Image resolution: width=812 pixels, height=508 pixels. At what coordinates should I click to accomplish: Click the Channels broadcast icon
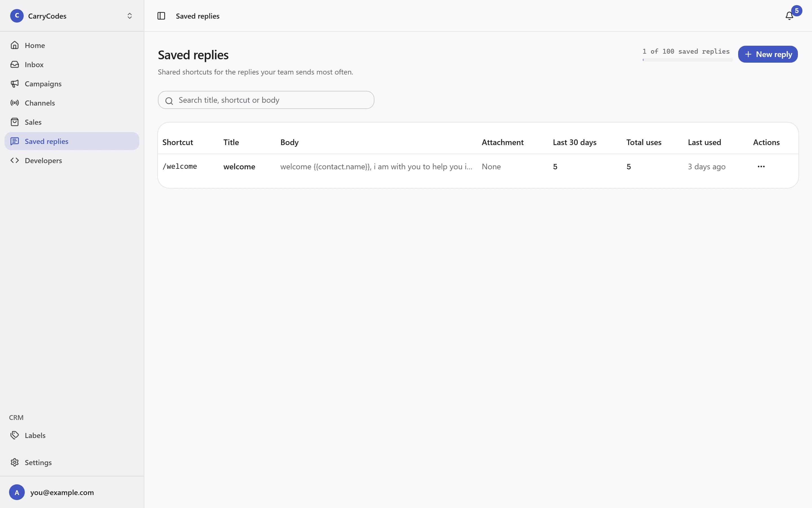click(x=14, y=102)
